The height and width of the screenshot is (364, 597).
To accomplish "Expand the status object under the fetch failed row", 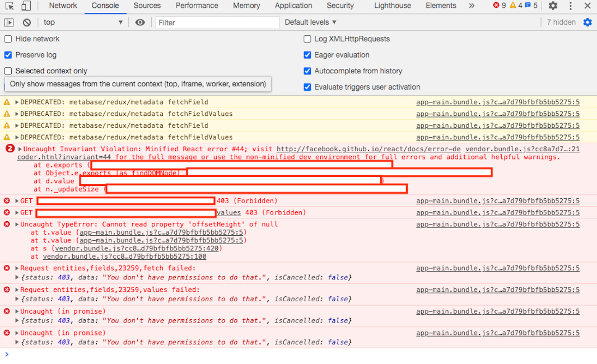I will coord(17,278).
